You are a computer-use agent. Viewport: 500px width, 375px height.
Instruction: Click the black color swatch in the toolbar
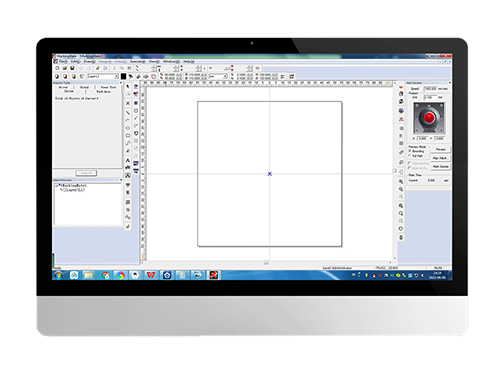pyautogui.click(x=123, y=77)
